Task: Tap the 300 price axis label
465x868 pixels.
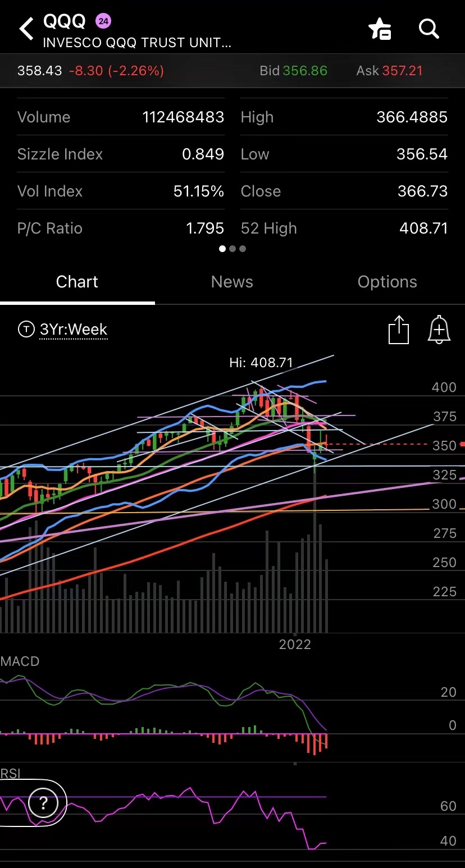Action: pyautogui.click(x=444, y=504)
